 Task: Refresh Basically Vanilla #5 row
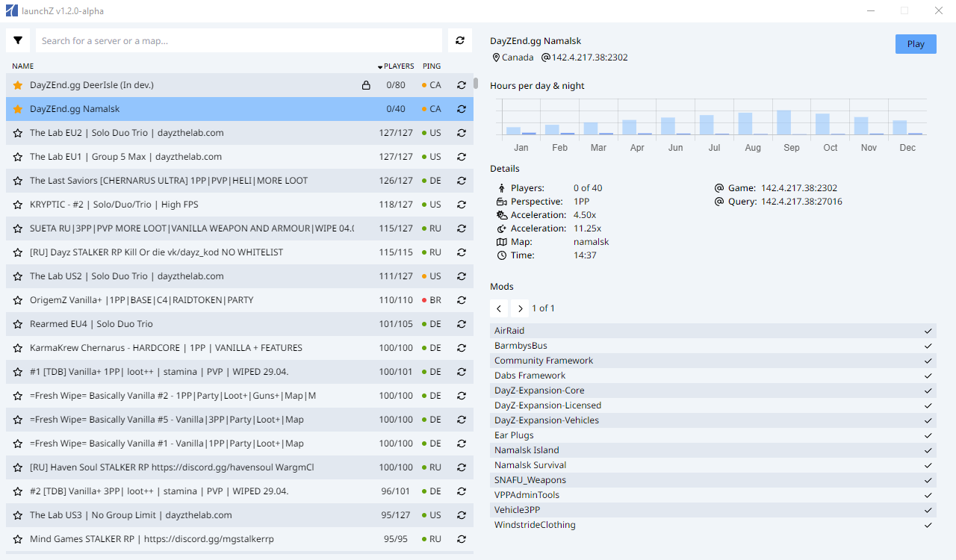[x=462, y=420]
